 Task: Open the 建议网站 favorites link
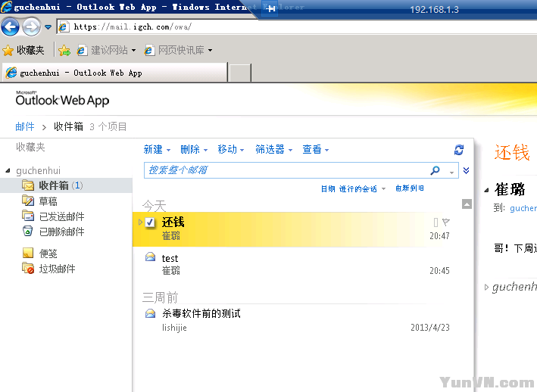(x=106, y=50)
